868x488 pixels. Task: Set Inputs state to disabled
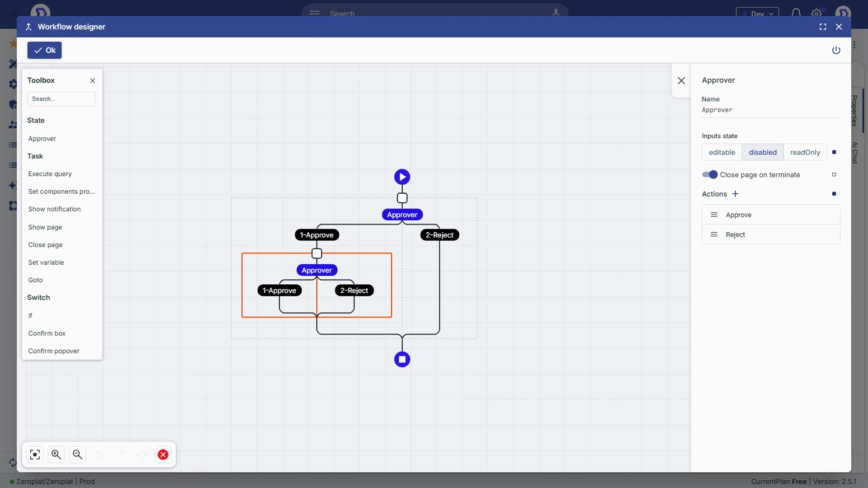click(763, 152)
